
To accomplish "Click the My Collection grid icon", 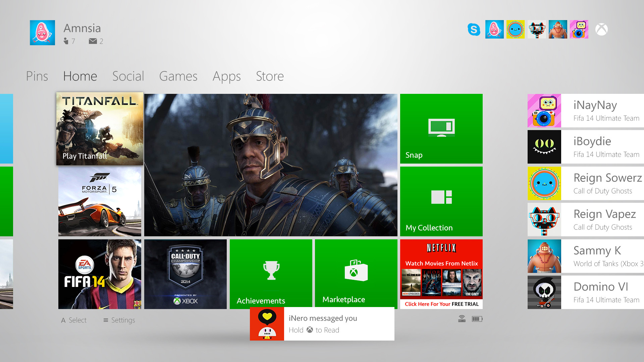I will (x=441, y=197).
